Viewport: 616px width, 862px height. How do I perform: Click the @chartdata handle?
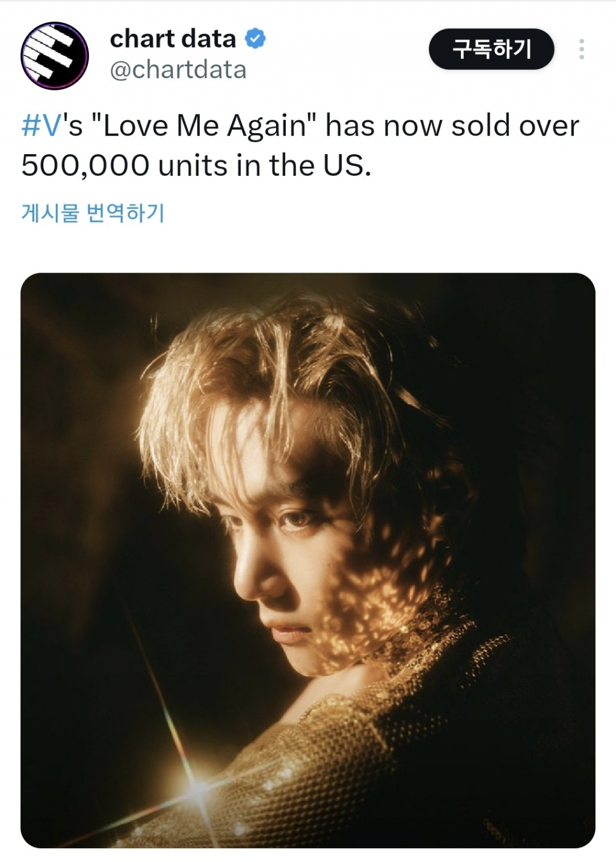tap(178, 70)
